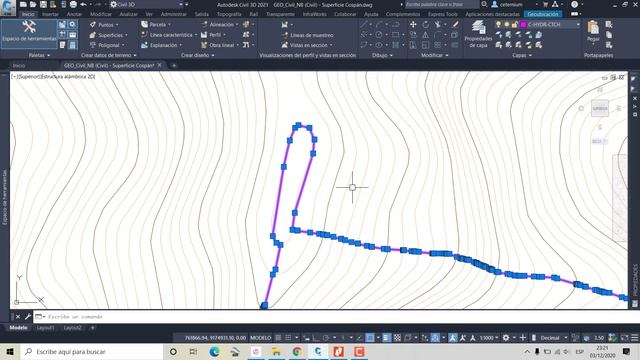The height and width of the screenshot is (360, 640).
Task: Click the Perfil tool icon
Action: click(x=204, y=35)
